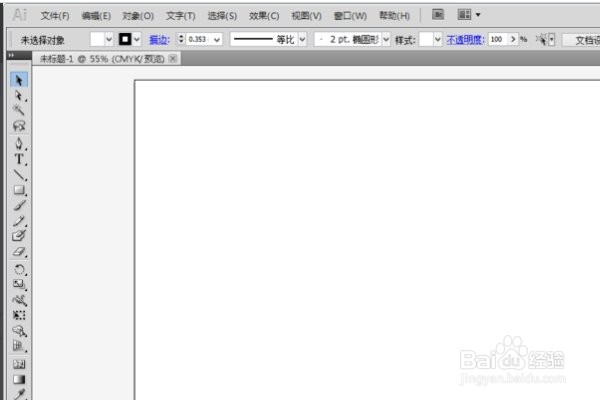Select the Pen tool
This screenshot has height=400, width=600.
pos(19,144)
